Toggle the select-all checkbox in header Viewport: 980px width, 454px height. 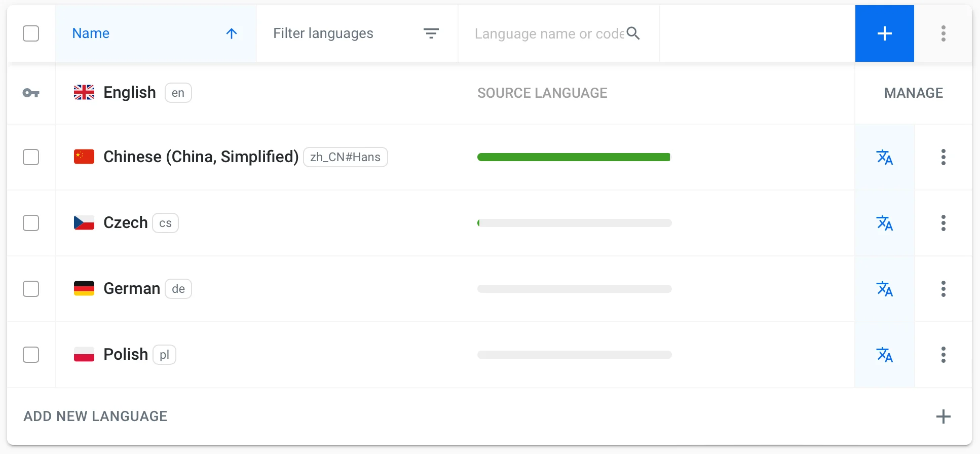pyautogui.click(x=31, y=33)
